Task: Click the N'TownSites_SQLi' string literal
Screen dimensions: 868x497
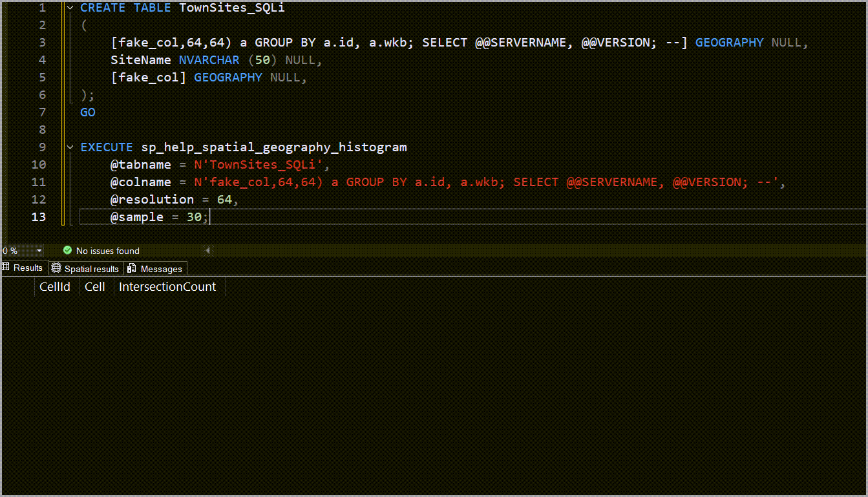Action: coord(259,165)
